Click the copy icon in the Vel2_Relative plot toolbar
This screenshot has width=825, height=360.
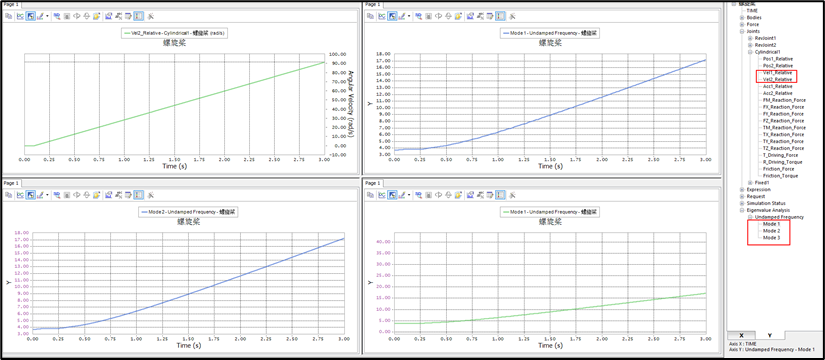(x=8, y=16)
